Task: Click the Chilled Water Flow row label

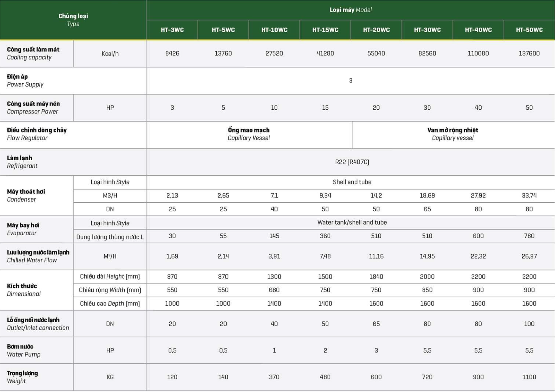Action: [x=38, y=256]
